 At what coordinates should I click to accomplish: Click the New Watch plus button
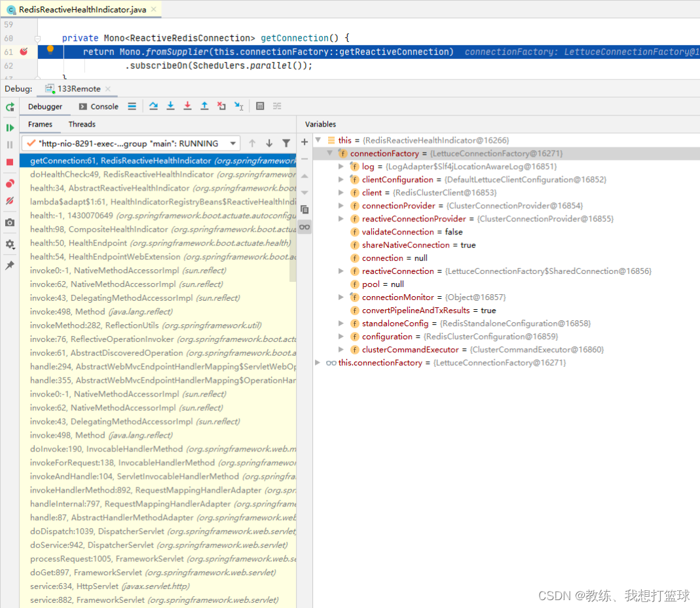point(304,141)
